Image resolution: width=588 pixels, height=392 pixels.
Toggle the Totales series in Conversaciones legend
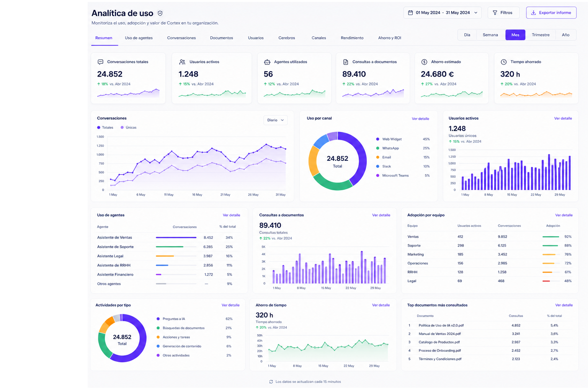tap(105, 127)
